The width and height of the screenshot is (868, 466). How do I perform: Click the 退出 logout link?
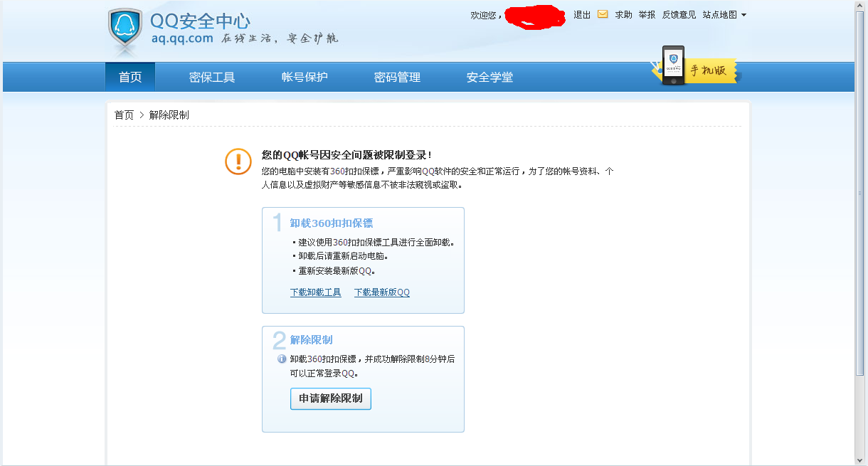pos(582,14)
